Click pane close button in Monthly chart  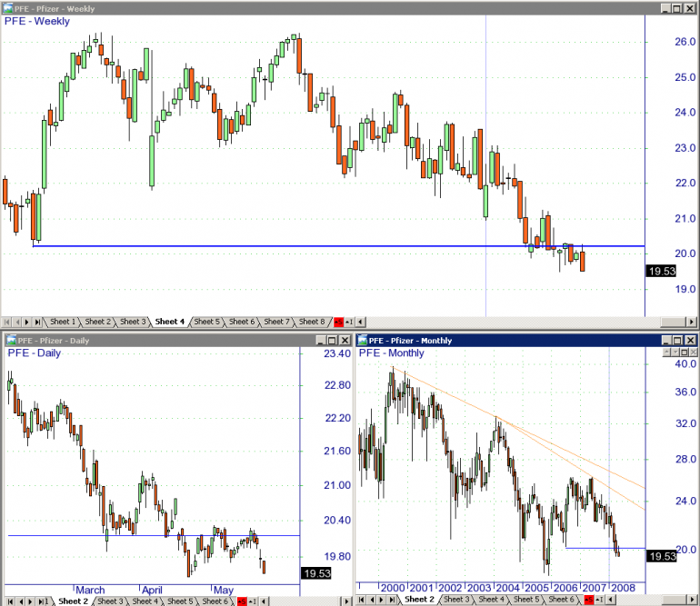(693, 353)
